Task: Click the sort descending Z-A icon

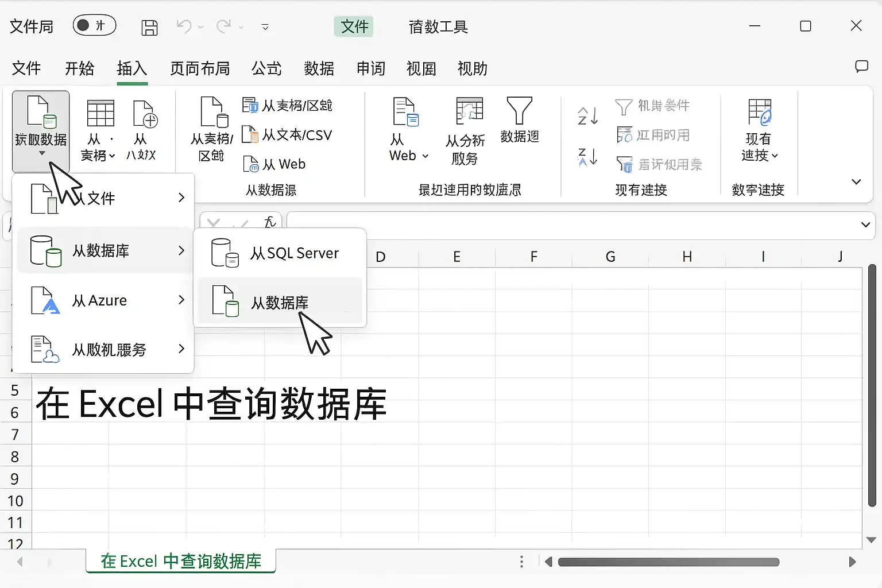Action: click(587, 157)
